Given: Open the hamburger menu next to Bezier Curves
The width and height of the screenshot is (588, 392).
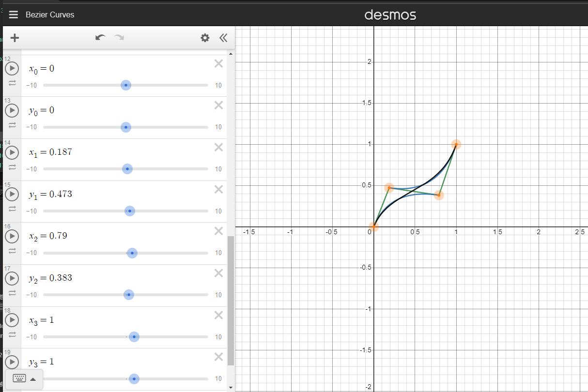Looking at the screenshot, I should [x=13, y=15].
